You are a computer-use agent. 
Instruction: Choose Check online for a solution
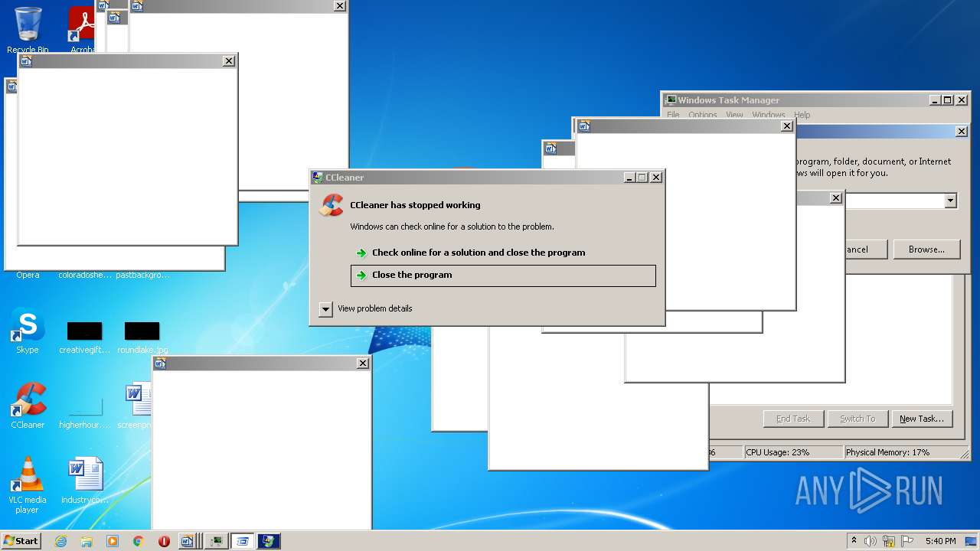point(479,253)
